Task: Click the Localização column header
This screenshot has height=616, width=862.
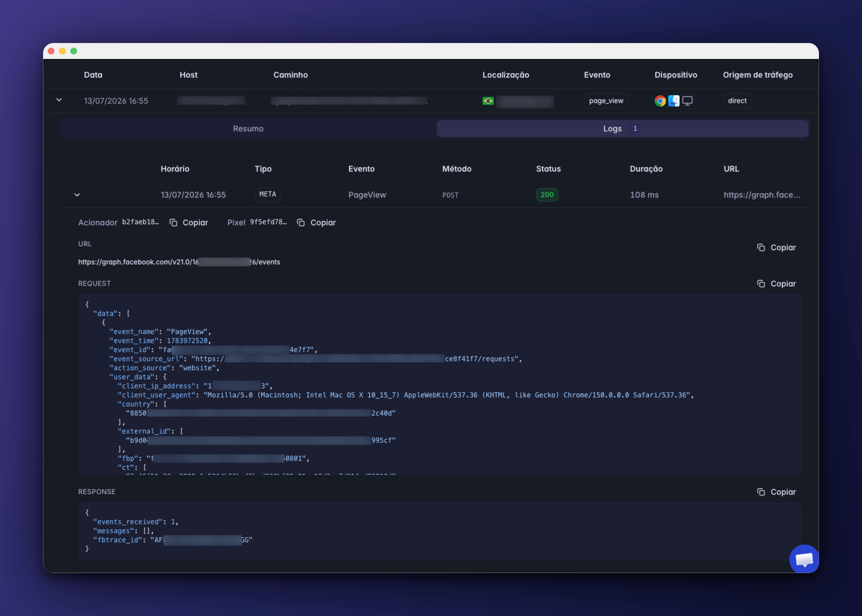Action: pos(505,75)
